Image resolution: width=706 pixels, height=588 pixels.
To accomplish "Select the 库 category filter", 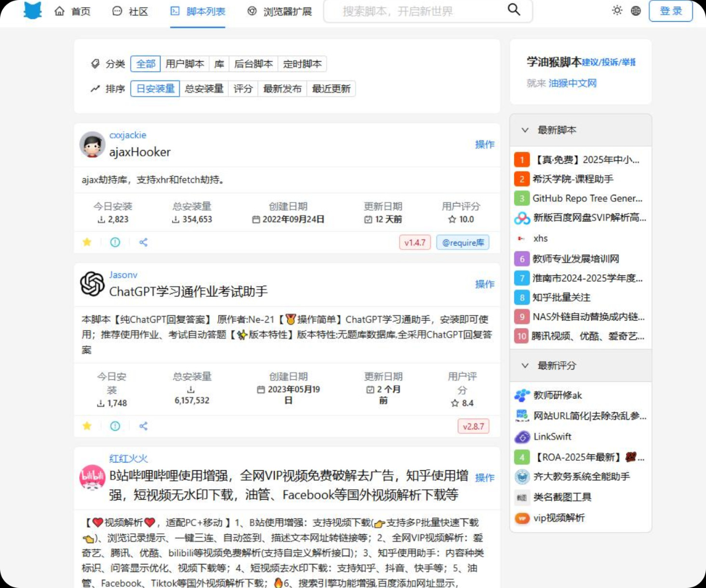I will 219,64.
